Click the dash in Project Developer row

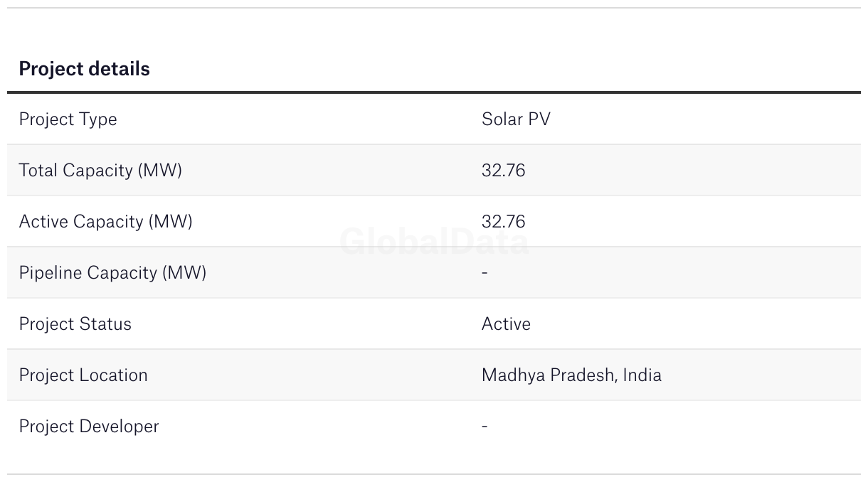(485, 427)
